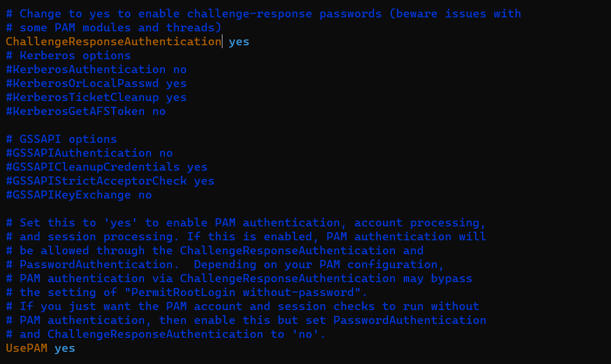Image resolution: width=611 pixels, height=364 pixels.
Task: Place cursor on UsePAM keyword
Action: pos(27,348)
